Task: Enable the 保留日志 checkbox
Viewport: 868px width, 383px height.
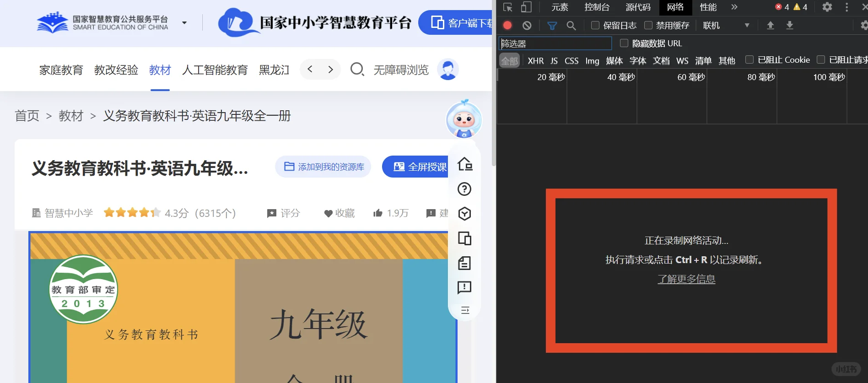Action: 595,26
